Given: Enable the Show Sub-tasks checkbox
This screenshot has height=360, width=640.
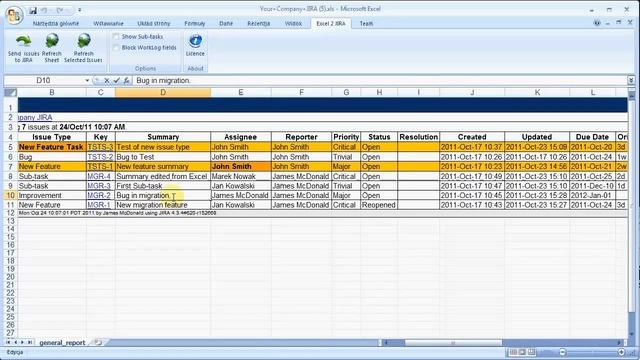Looking at the screenshot, I should click(x=116, y=37).
